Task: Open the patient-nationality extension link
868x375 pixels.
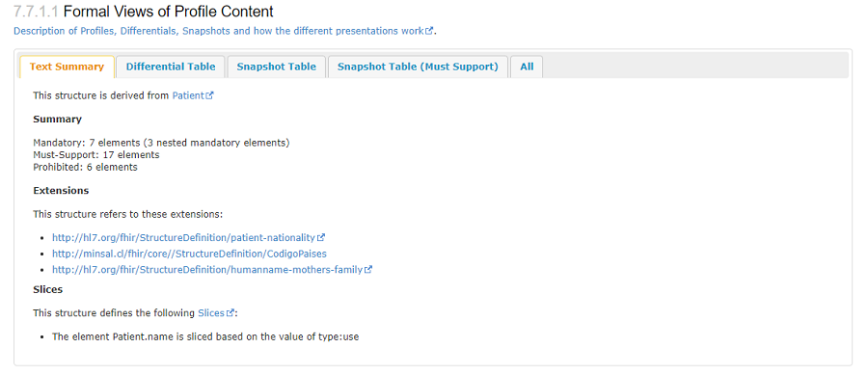Action: click(188, 238)
